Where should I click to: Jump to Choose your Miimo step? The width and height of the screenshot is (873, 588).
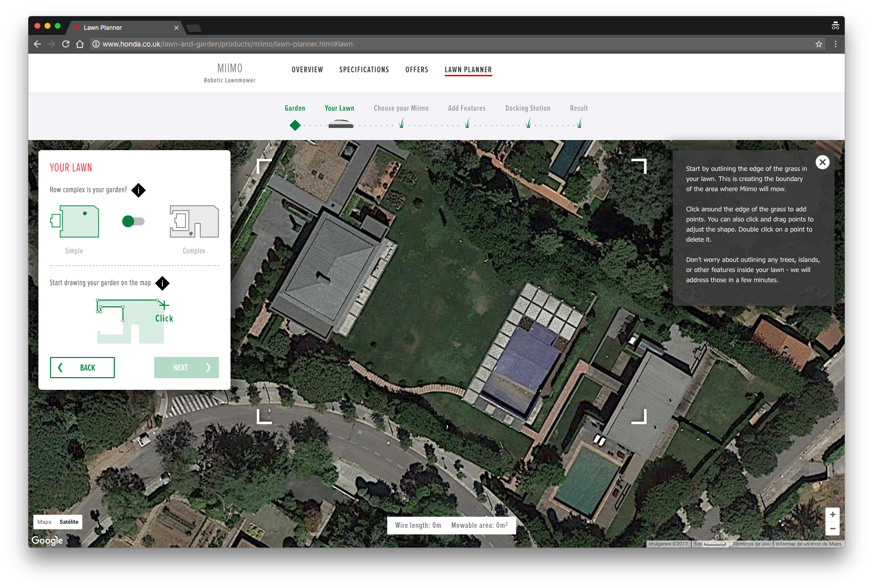point(401,108)
